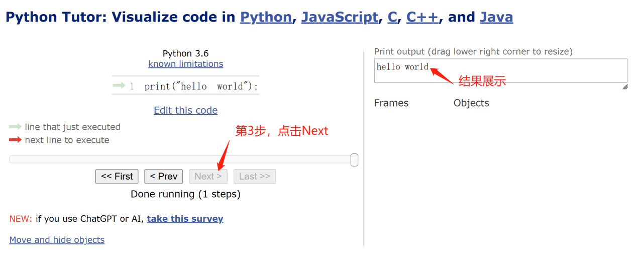Click inside the Print output text box

(x=500, y=70)
